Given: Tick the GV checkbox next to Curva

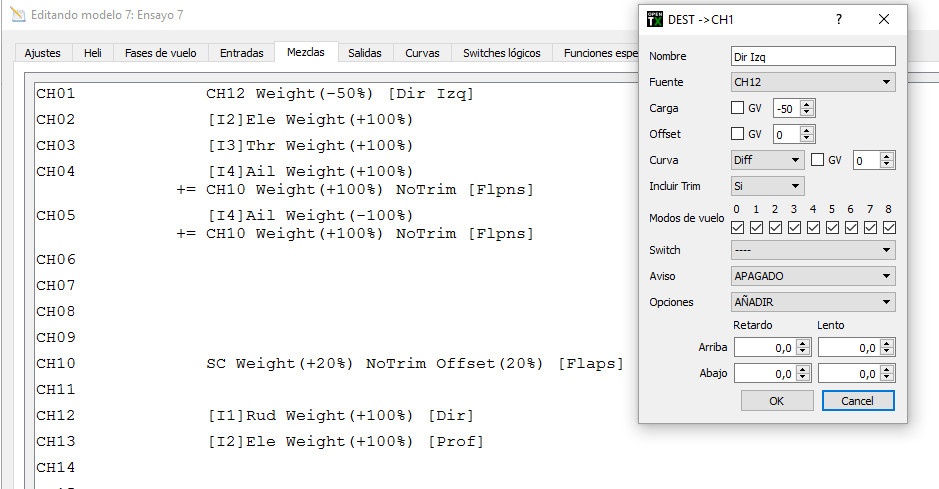Looking at the screenshot, I should pos(817,160).
